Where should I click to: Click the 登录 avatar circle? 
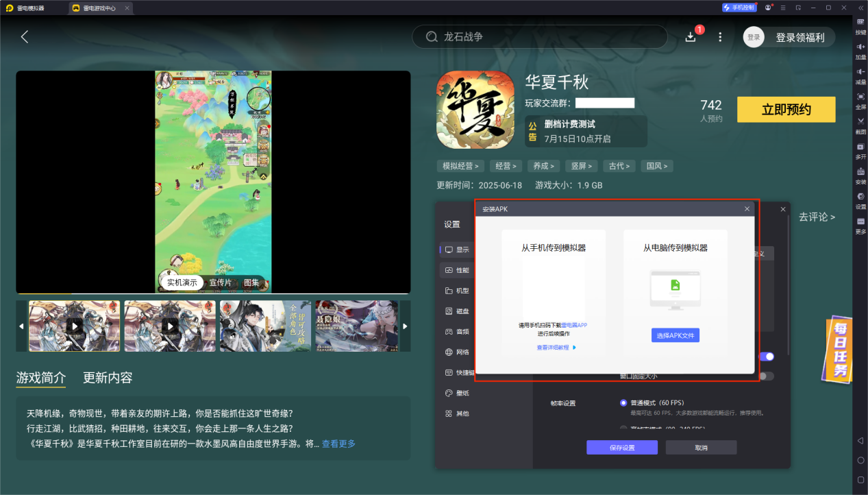pos(754,37)
